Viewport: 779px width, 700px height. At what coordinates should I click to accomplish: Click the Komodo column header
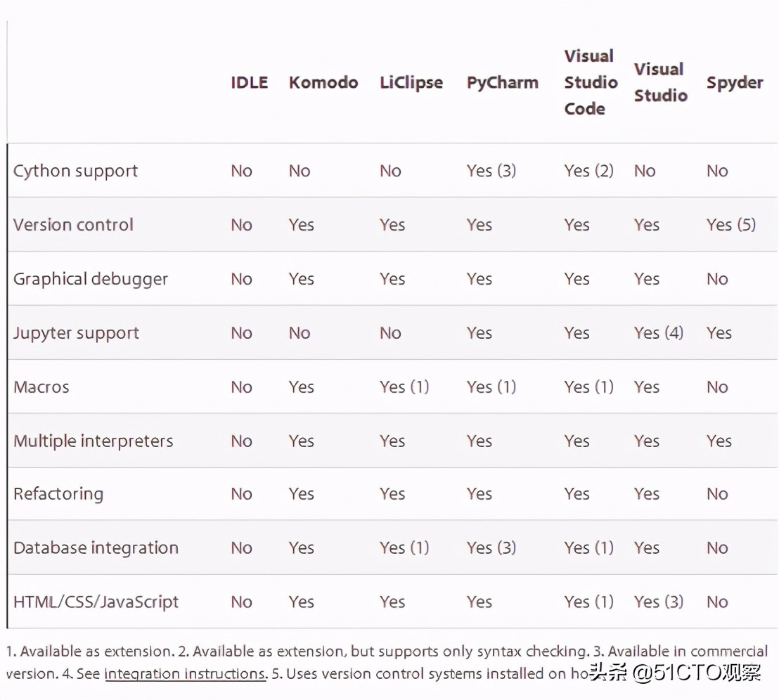pyautogui.click(x=323, y=82)
